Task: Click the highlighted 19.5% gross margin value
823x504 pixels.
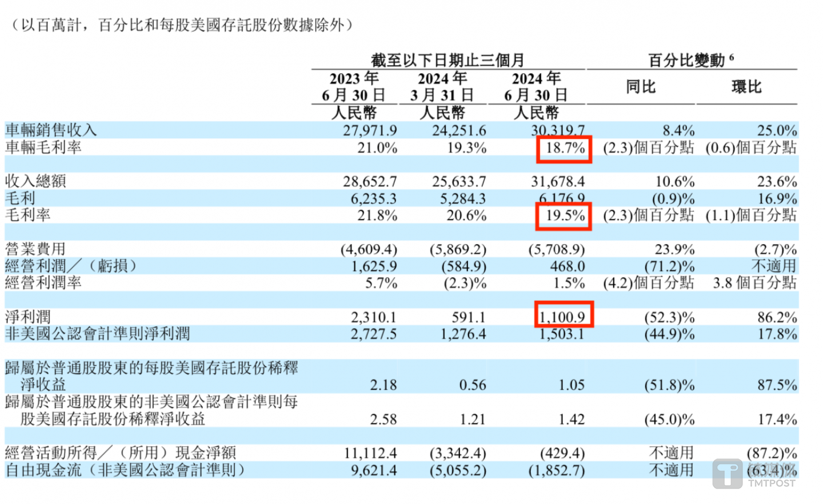Action: (564, 216)
